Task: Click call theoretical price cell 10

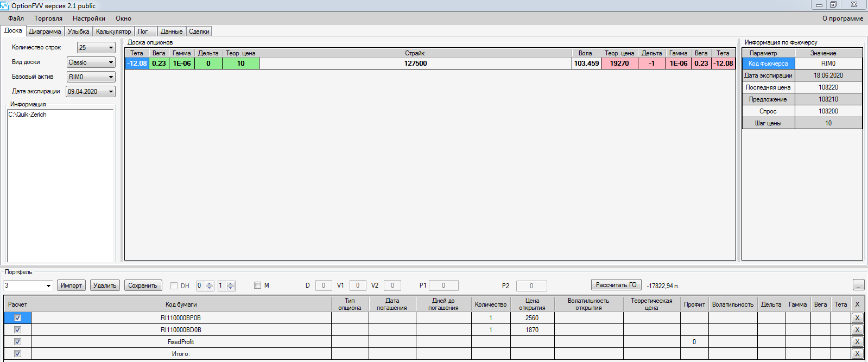Action: click(x=240, y=63)
